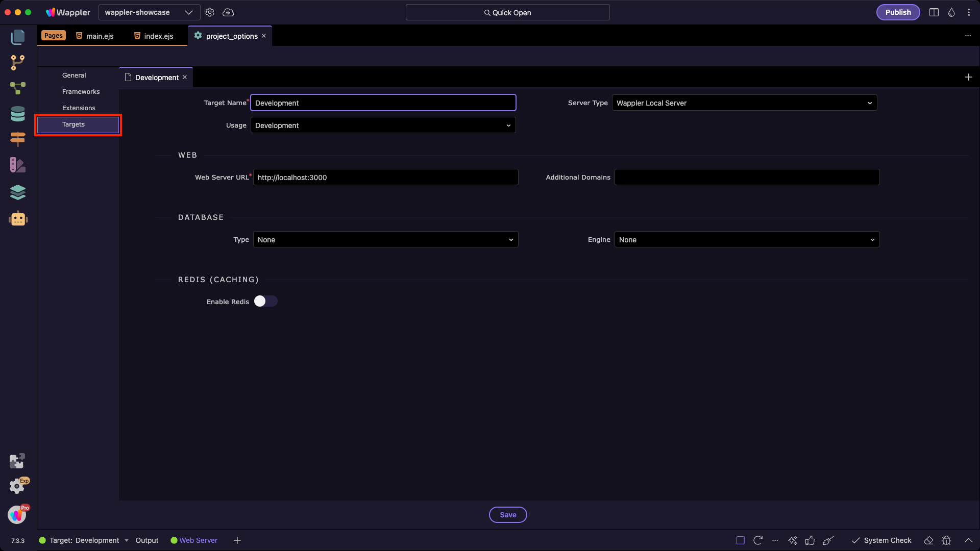The height and width of the screenshot is (551, 980).
Task: Click the cloud deploy icon in top bar
Action: click(x=228, y=12)
